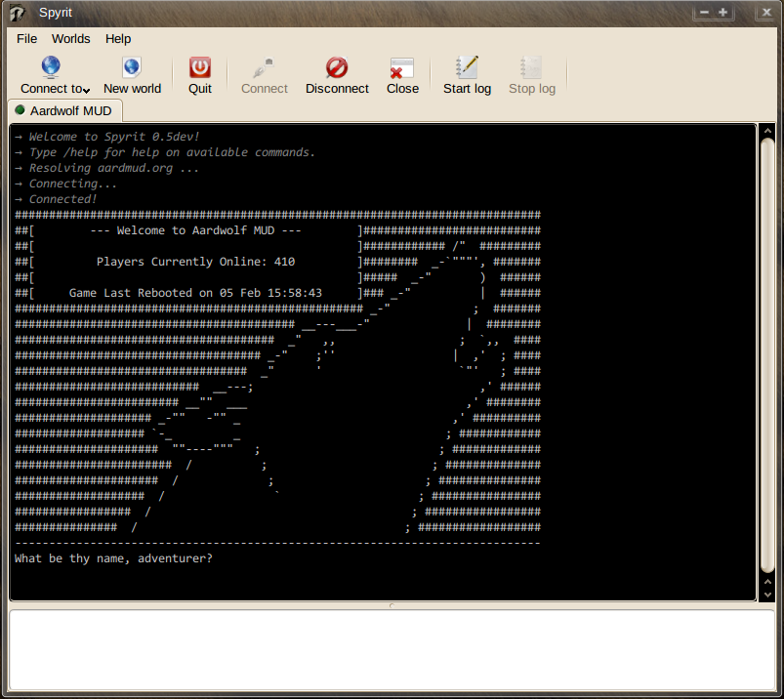Click the Stop log icon
The height and width of the screenshot is (699, 784).
pyautogui.click(x=531, y=67)
